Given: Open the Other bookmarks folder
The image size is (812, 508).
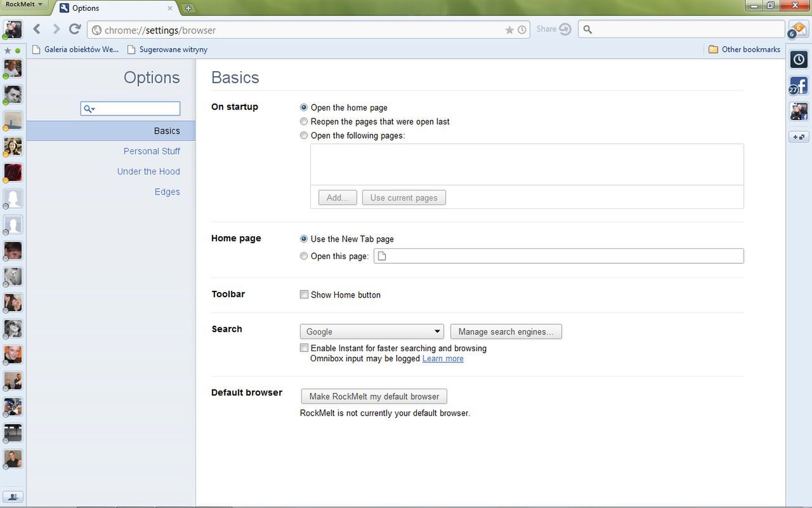Looking at the screenshot, I should (x=744, y=49).
